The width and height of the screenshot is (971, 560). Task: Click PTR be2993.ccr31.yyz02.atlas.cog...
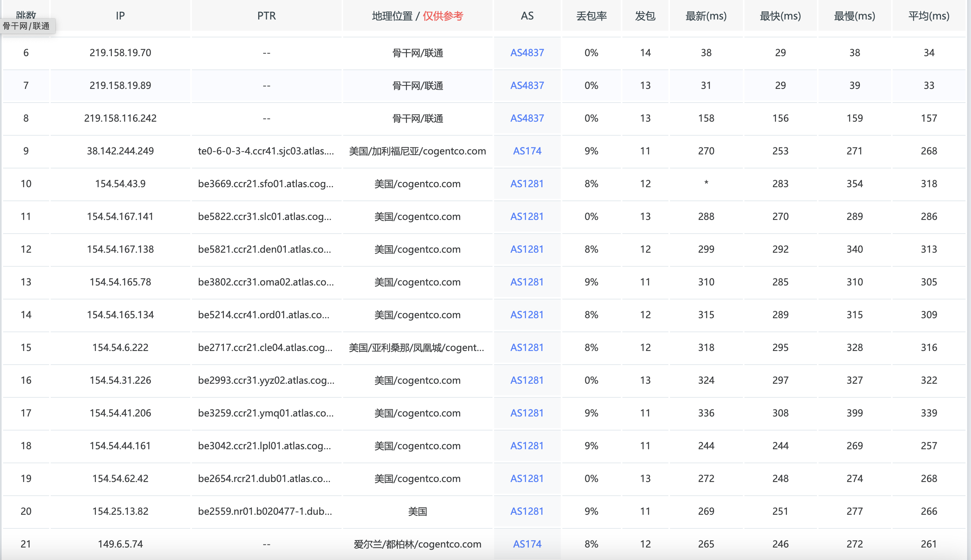[266, 380]
